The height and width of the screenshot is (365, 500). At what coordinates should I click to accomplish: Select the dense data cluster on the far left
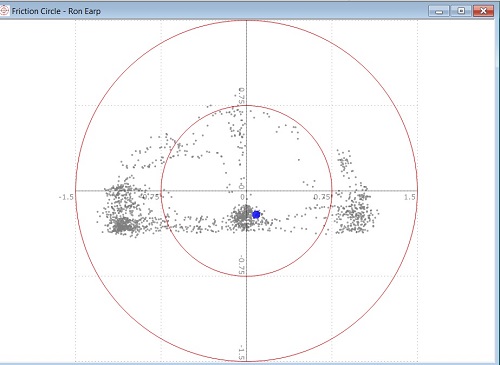click(123, 225)
